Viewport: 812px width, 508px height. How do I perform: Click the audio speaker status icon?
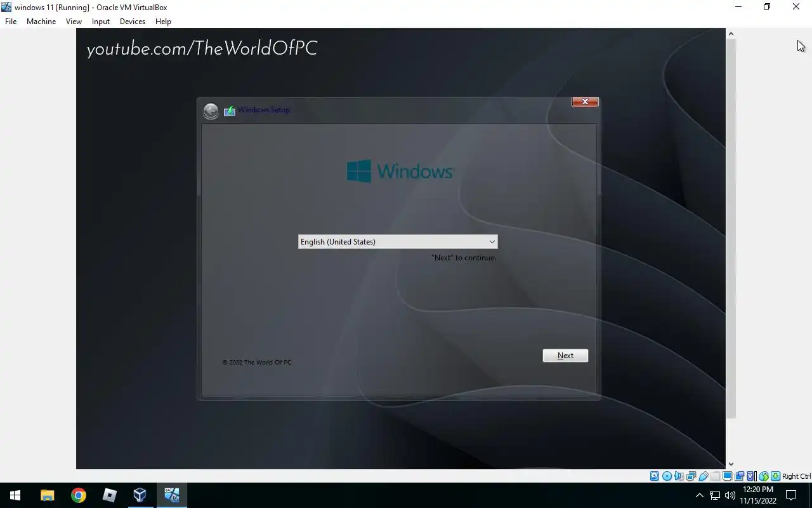[679, 476]
